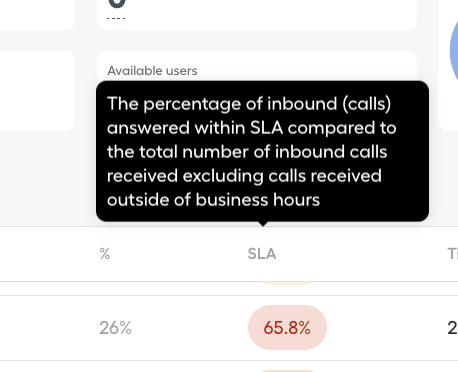
Task: Select the truncated Ti column header
Action: 453,254
